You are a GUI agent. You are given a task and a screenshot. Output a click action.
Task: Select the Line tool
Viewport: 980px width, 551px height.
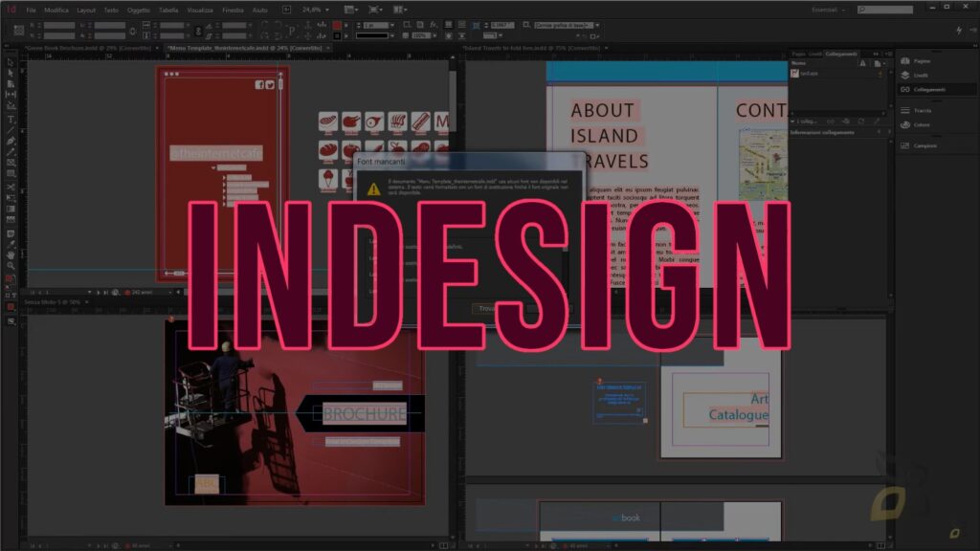tap(11, 130)
